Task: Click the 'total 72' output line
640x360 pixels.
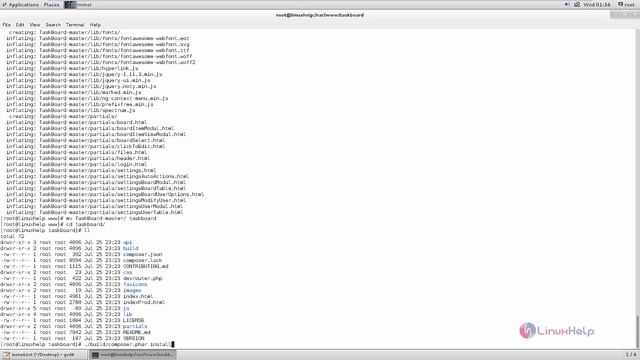Action: pyautogui.click(x=12, y=236)
